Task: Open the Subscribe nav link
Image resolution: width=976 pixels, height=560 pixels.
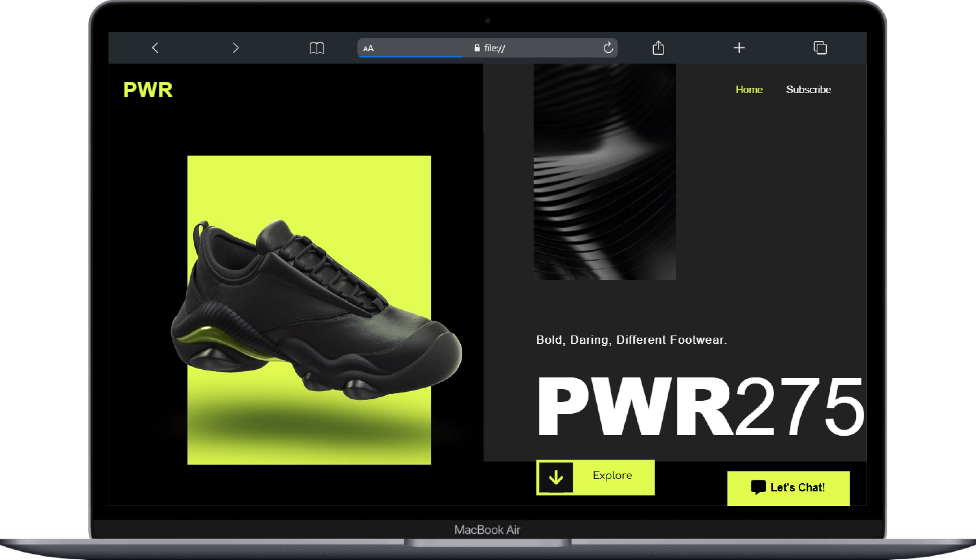Action: 808,90
